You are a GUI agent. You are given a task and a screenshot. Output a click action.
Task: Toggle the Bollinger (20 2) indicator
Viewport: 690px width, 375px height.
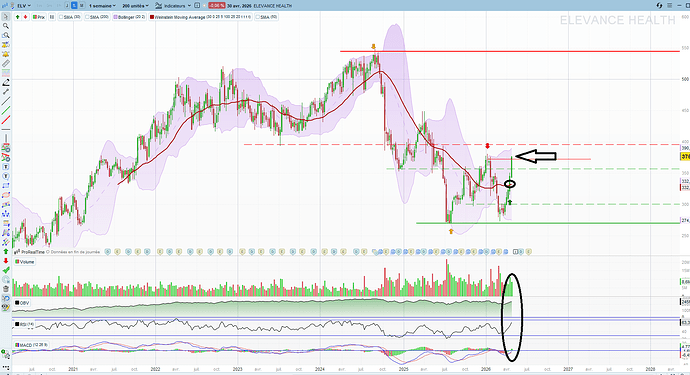pos(130,17)
